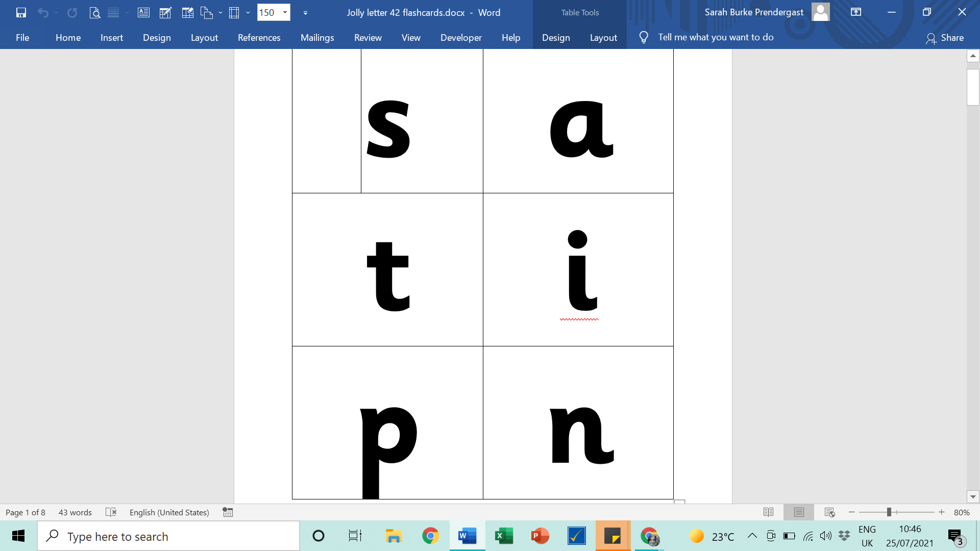Image resolution: width=980 pixels, height=551 pixels.
Task: Click the Share button
Action: coord(945,38)
